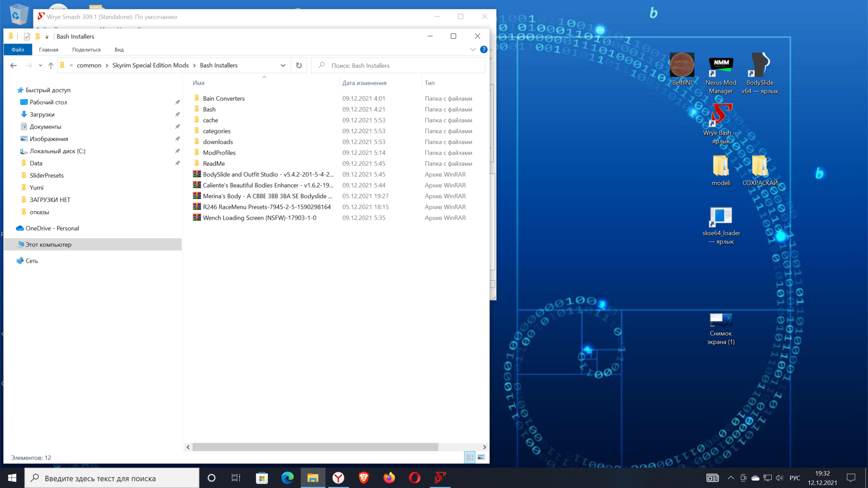Click the horizontal scrollbar thumb
The width and height of the screenshot is (868, 488).
tap(315, 447)
